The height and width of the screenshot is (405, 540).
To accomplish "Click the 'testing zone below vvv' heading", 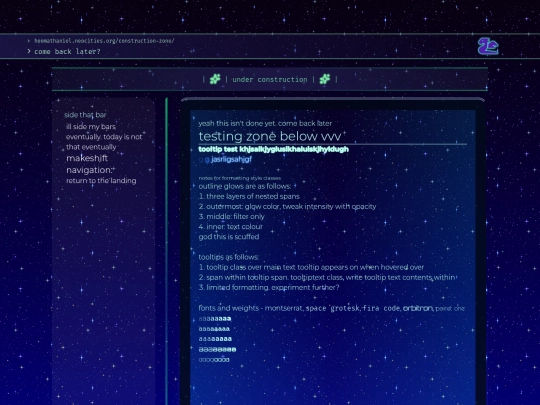I will point(270,136).
